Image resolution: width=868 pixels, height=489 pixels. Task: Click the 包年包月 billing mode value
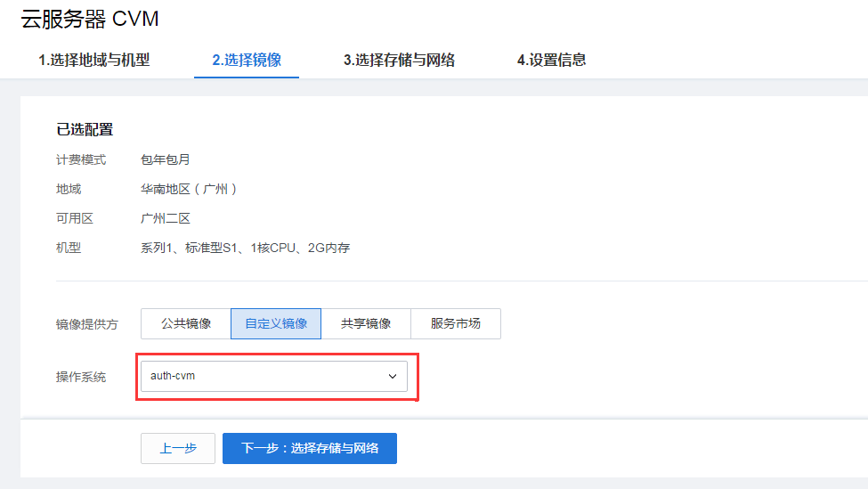pyautogui.click(x=165, y=160)
